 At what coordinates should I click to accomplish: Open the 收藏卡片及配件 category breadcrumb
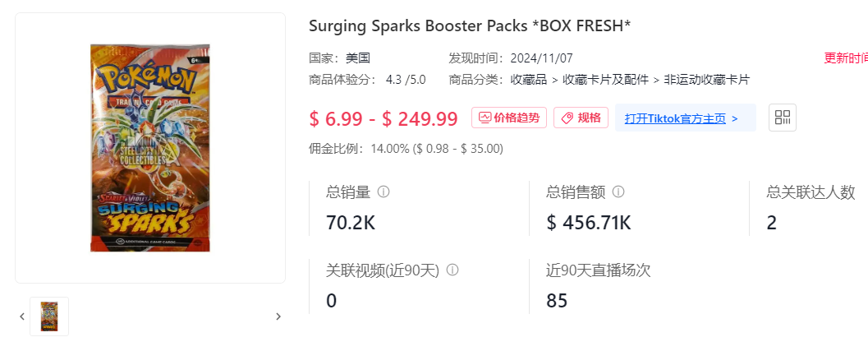pyautogui.click(x=604, y=80)
